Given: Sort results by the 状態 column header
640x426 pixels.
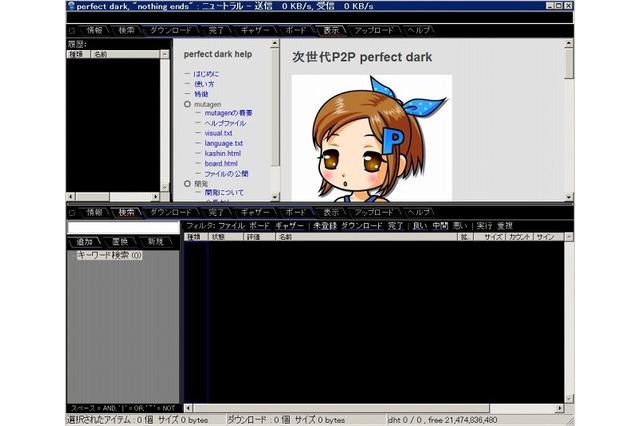Looking at the screenshot, I should click(226, 237).
